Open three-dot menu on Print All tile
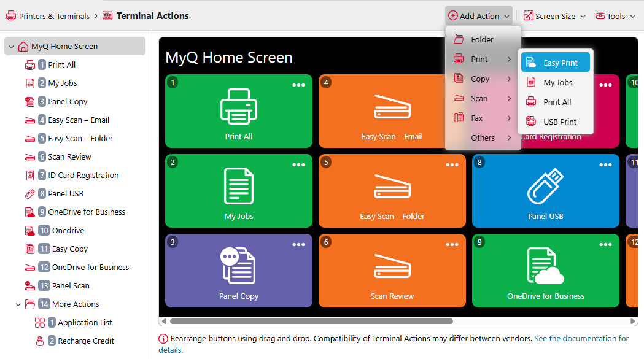The width and height of the screenshot is (644, 359). 298,85
